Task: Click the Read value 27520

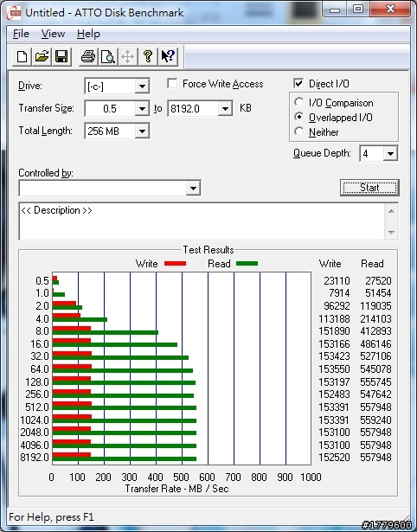Action: pyautogui.click(x=378, y=281)
